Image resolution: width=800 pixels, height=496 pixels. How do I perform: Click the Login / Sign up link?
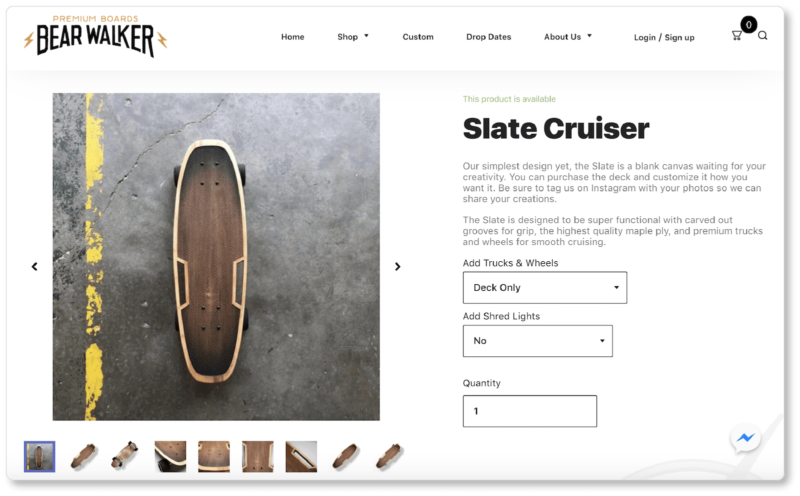coord(664,37)
